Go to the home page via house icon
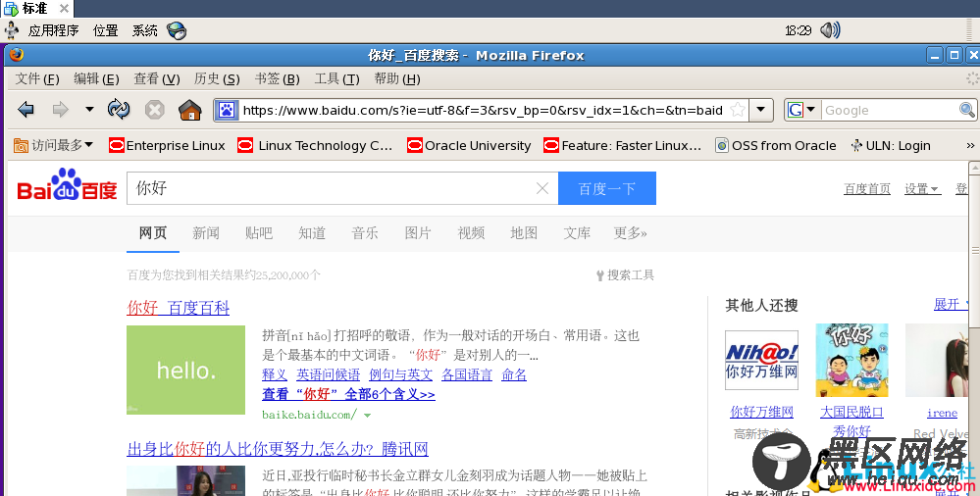980x496 pixels. 190,110
